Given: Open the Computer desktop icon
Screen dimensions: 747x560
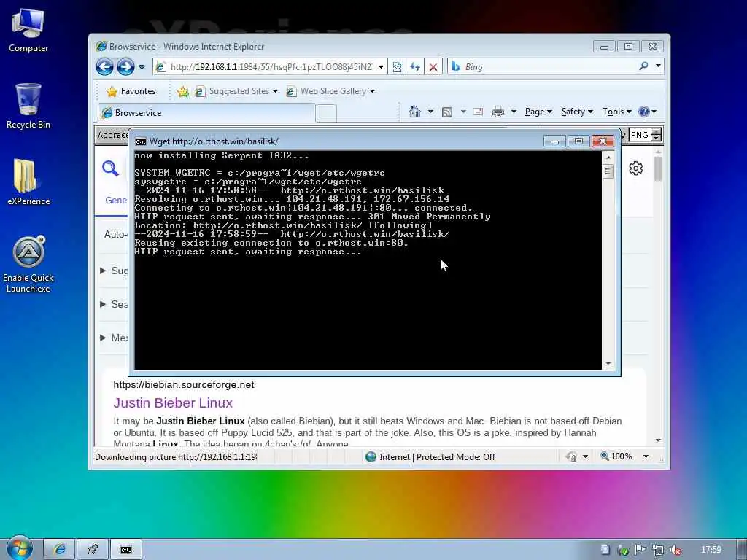Looking at the screenshot, I should (x=28, y=31).
